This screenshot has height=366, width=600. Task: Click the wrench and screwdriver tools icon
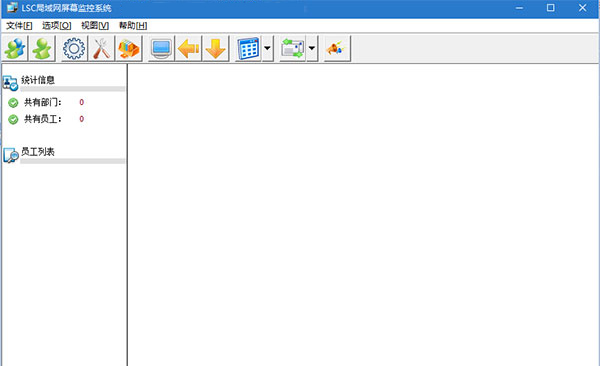tap(101, 49)
